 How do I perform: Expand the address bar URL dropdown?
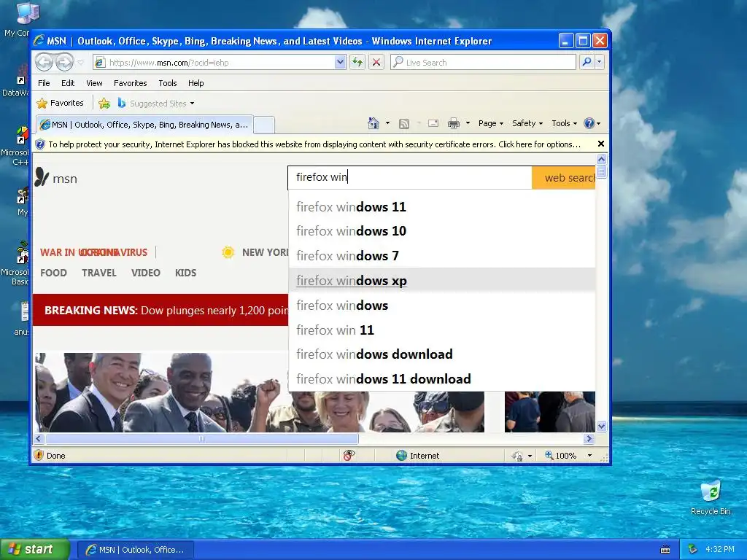click(x=340, y=62)
